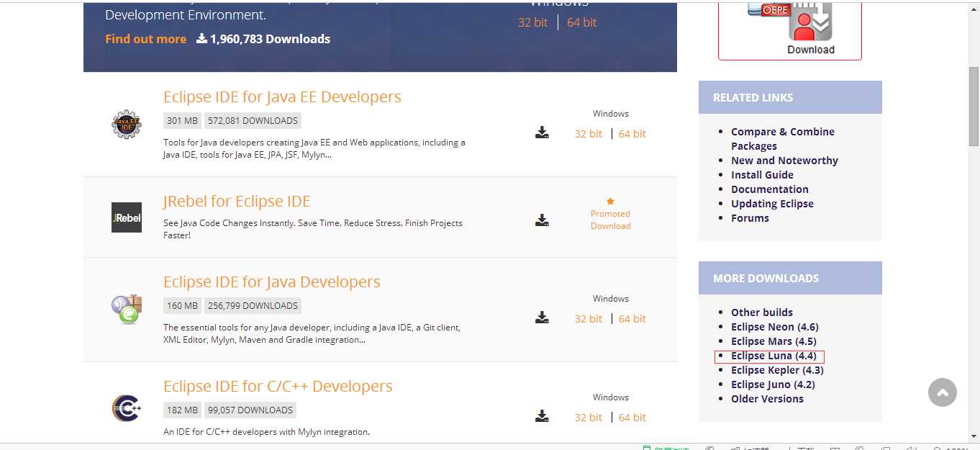Download Java Developers 64 bit
Viewport: 980px width, 450px height.
(632, 318)
